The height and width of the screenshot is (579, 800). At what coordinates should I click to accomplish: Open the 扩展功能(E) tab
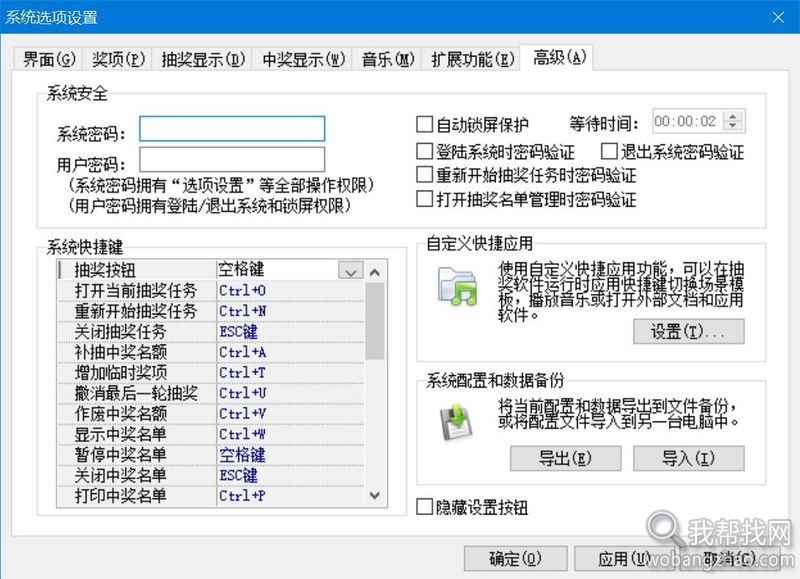click(x=470, y=60)
